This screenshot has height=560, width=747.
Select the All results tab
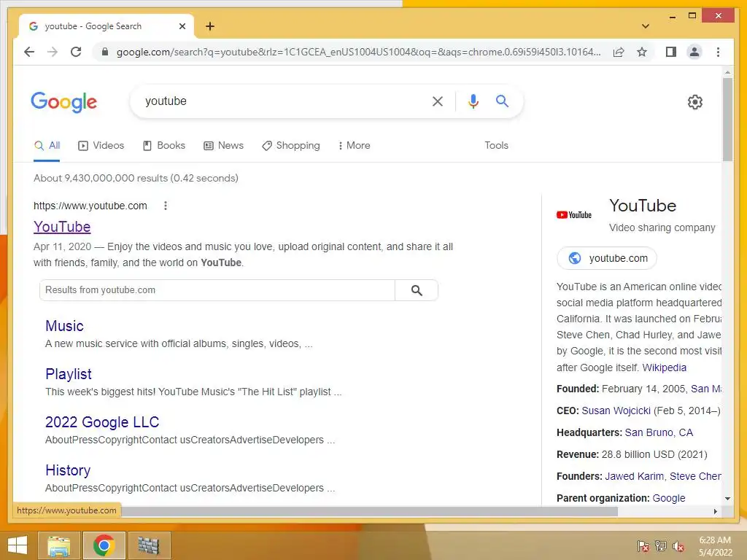click(47, 146)
